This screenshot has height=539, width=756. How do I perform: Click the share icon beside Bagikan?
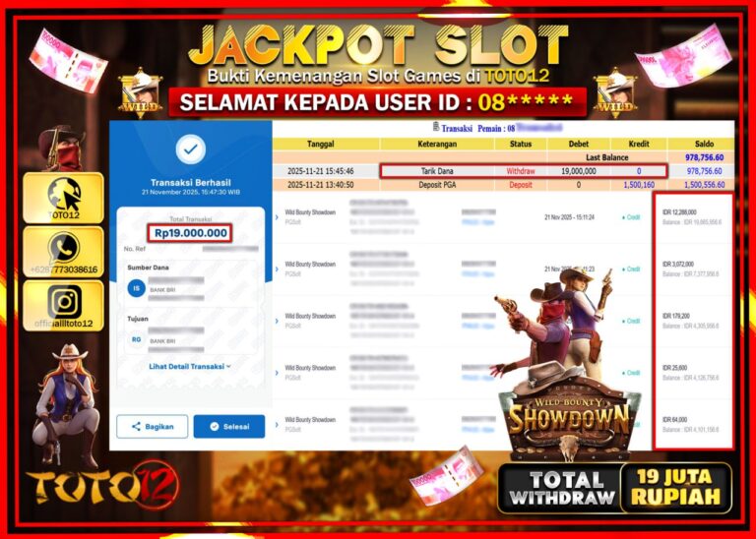[x=137, y=426]
